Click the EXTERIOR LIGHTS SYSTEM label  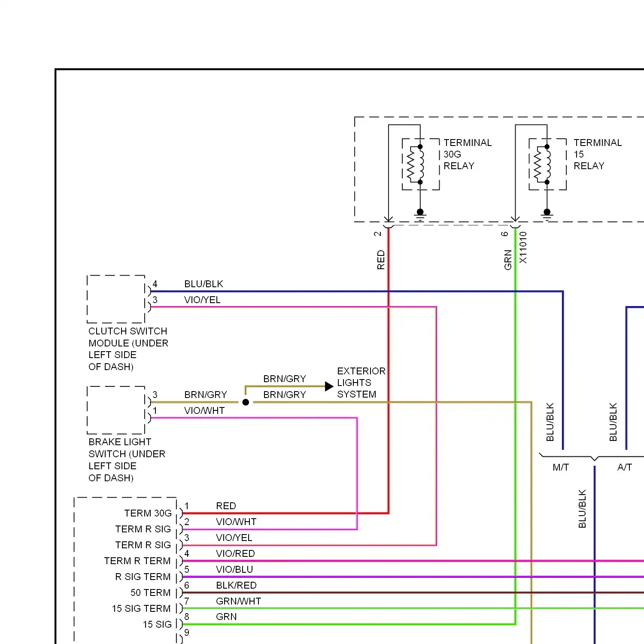point(361,383)
